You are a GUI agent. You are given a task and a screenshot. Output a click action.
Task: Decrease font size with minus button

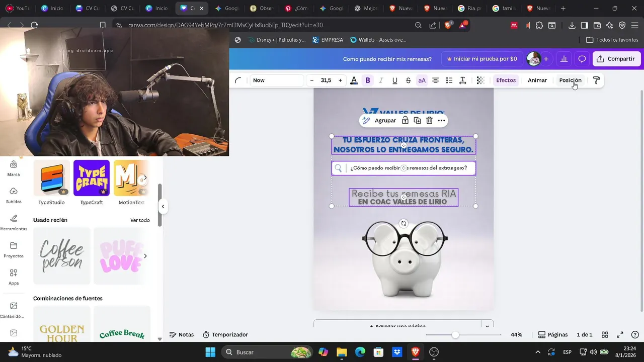pyautogui.click(x=312, y=80)
